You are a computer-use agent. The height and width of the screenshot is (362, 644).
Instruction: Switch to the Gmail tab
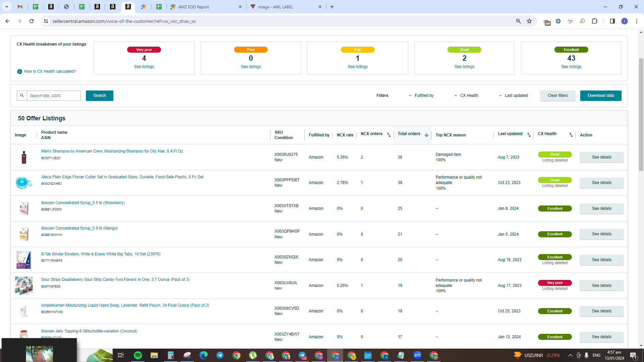[x=20, y=7]
